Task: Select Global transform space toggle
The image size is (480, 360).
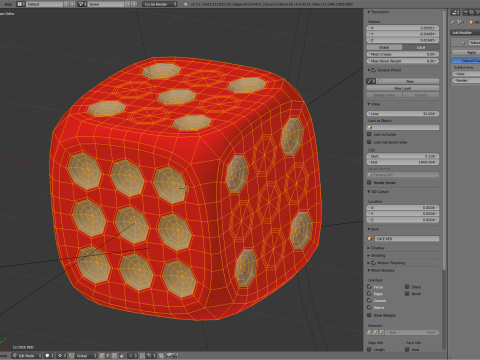Action: (x=384, y=47)
